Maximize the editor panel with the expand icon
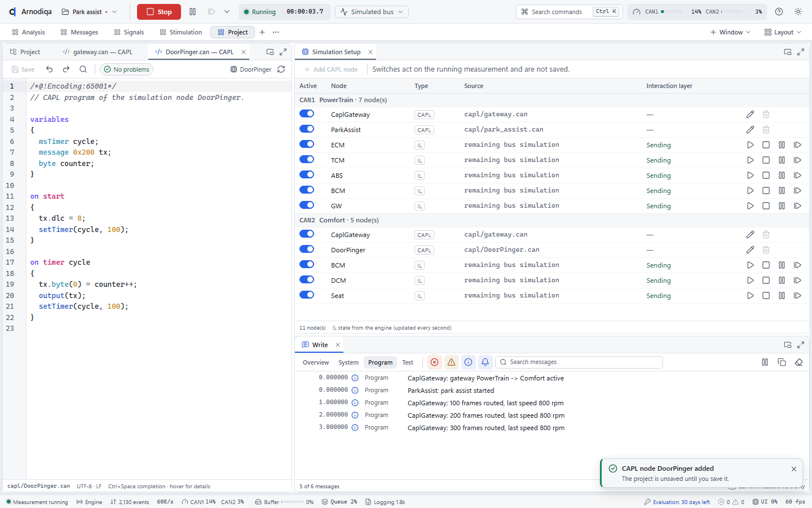 point(283,52)
